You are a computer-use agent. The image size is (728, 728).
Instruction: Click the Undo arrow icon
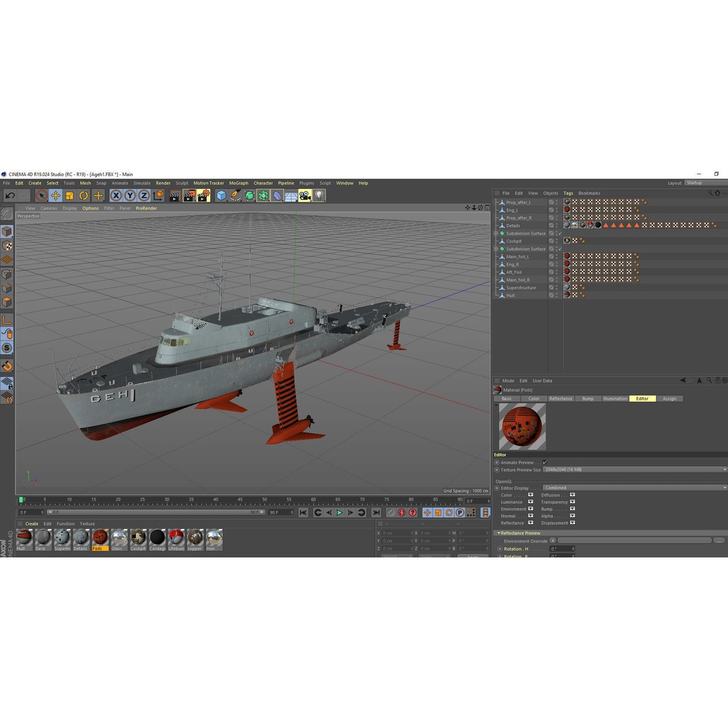[x=9, y=195]
